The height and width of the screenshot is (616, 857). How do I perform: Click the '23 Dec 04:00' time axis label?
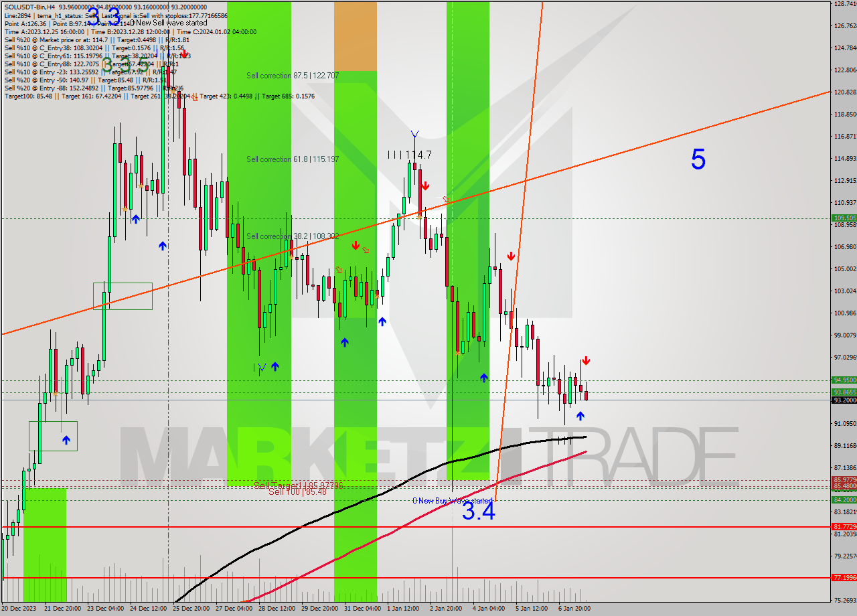(x=105, y=609)
